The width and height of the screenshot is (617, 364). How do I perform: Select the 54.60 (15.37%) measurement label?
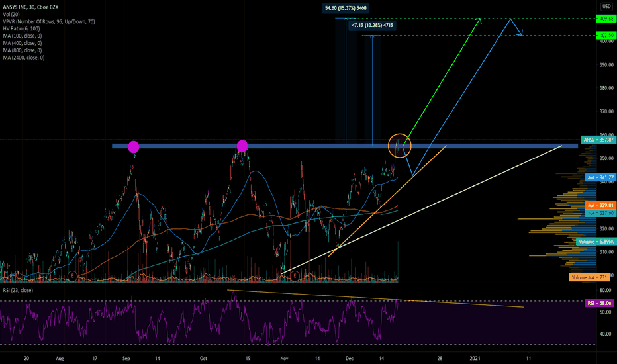point(346,8)
